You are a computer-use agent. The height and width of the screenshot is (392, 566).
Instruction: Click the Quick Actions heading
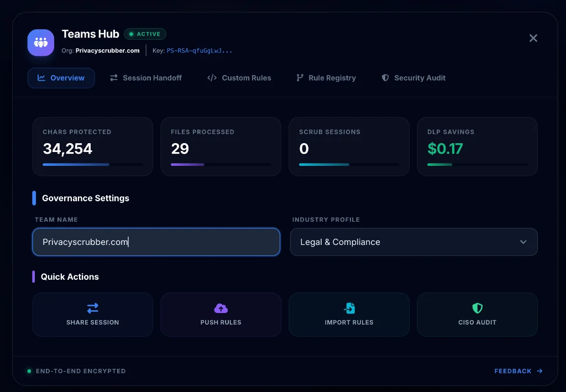point(70,277)
